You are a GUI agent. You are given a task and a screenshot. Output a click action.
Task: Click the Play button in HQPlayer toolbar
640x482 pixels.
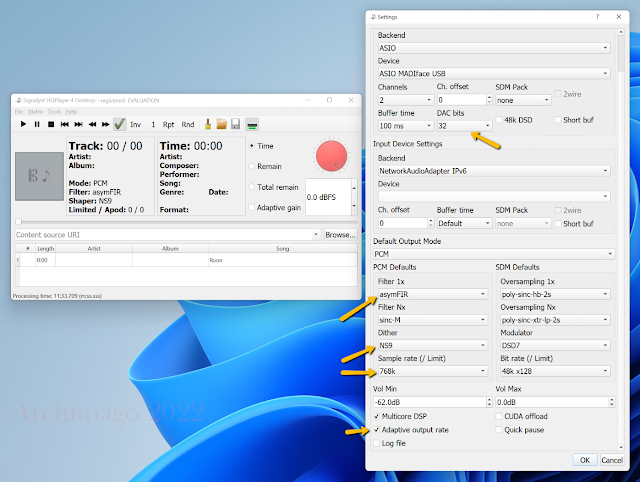23,124
